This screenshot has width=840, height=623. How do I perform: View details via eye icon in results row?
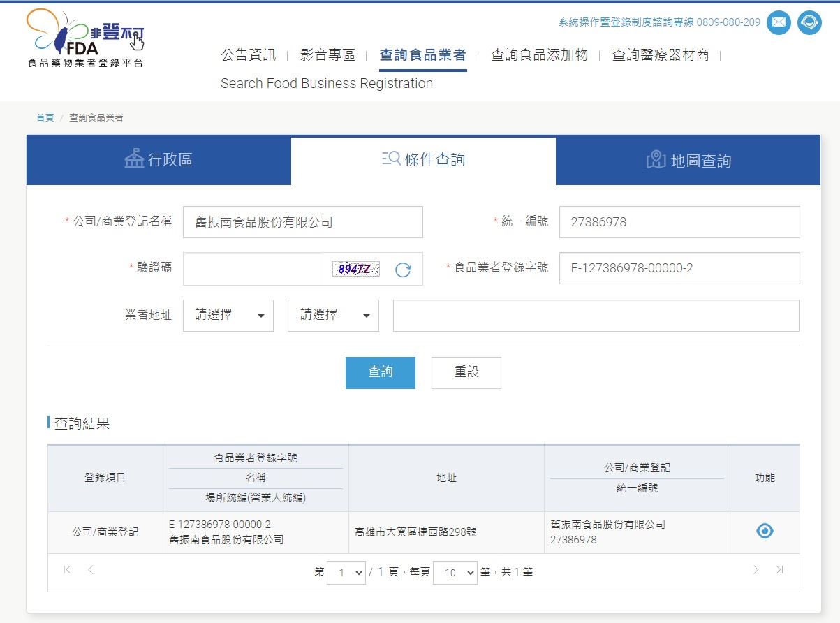pos(765,532)
